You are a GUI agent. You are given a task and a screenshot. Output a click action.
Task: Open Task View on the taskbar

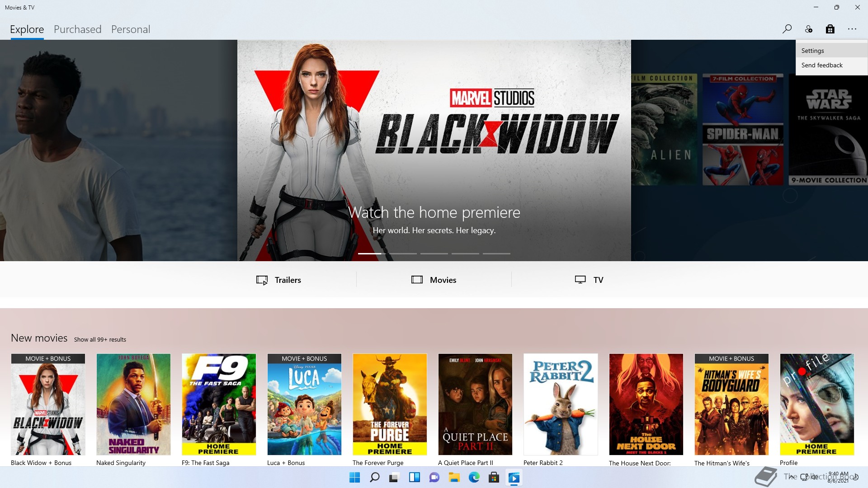[395, 478]
